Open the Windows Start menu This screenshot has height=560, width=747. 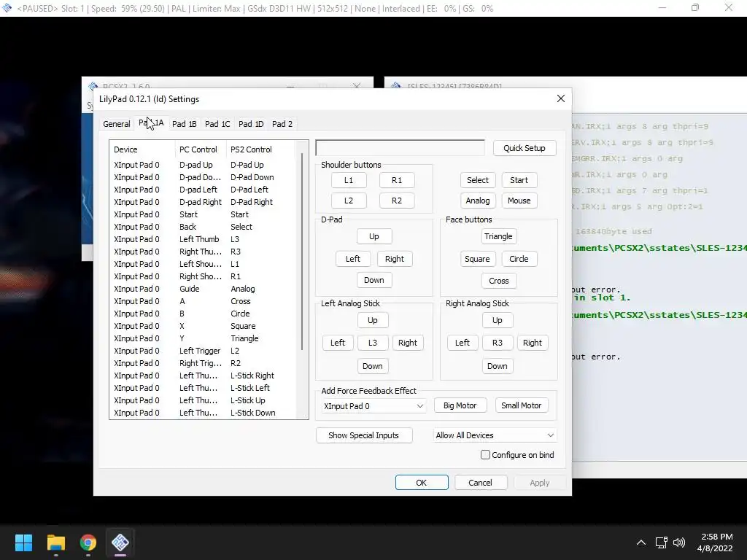click(x=23, y=542)
